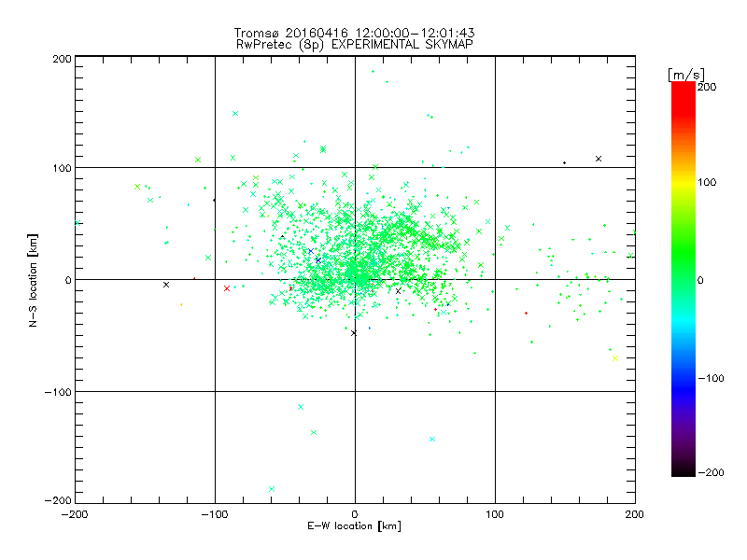This screenshot has height=560, width=747.
Task: Click the subtitle "RwPretec (8p) EXPERIMENTAL SKYMAP"
Action: 354,44
